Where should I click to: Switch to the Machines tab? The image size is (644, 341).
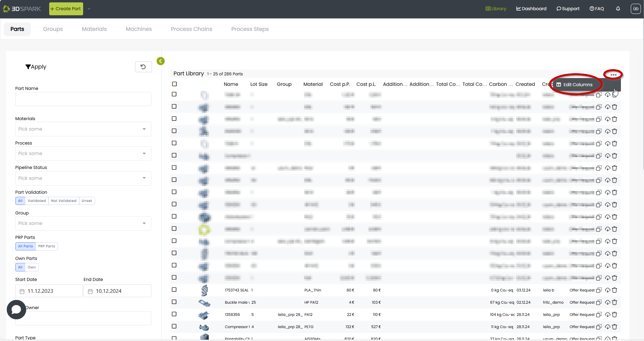tap(138, 29)
